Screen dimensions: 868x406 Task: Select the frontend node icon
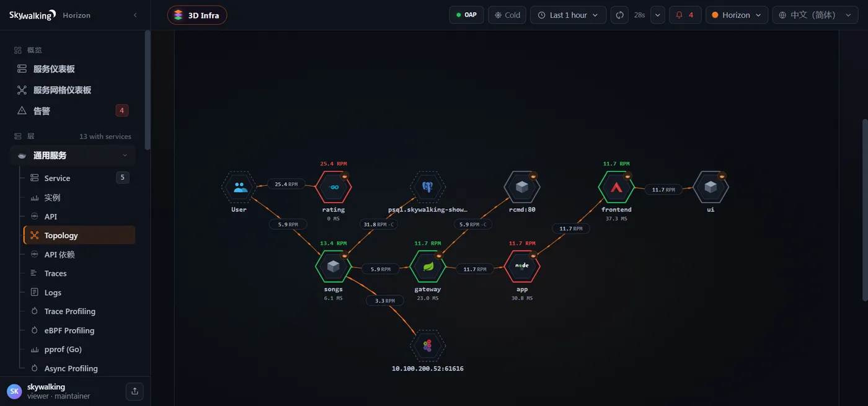coord(616,187)
